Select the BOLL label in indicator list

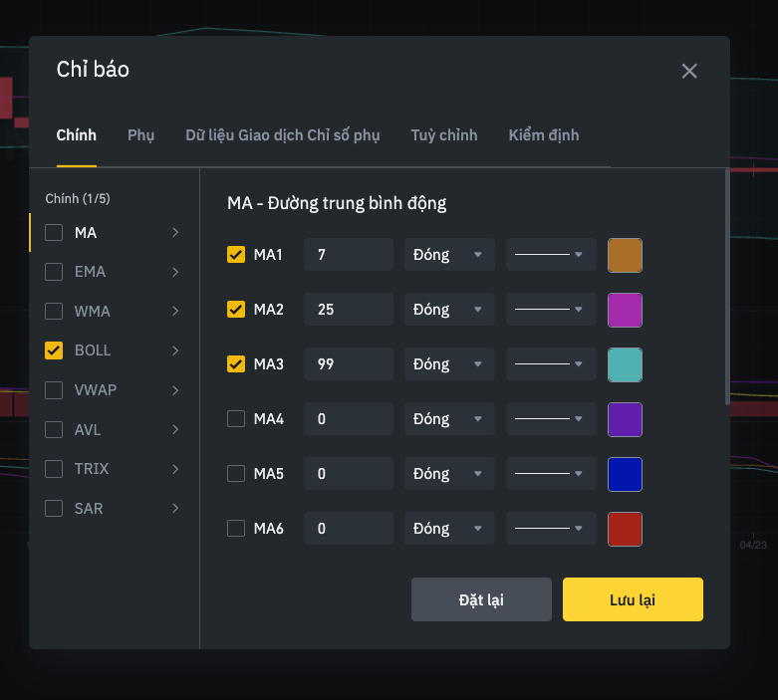[93, 350]
